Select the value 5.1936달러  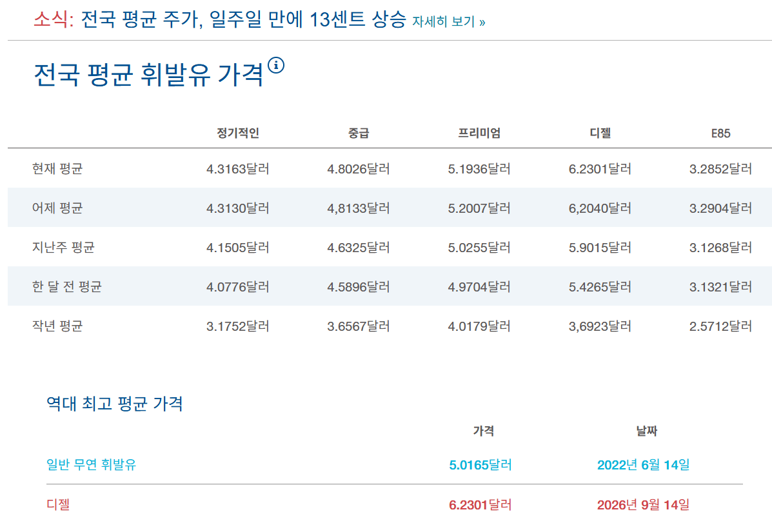479,169
